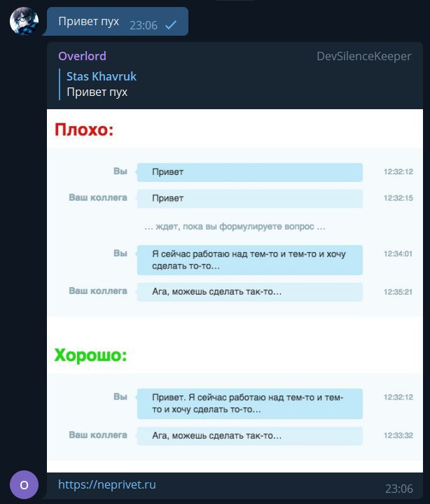This screenshot has width=430, height=504.
Task: Click colleague's "Привет" reply bubble at 12:32:15
Action: pyautogui.click(x=250, y=198)
